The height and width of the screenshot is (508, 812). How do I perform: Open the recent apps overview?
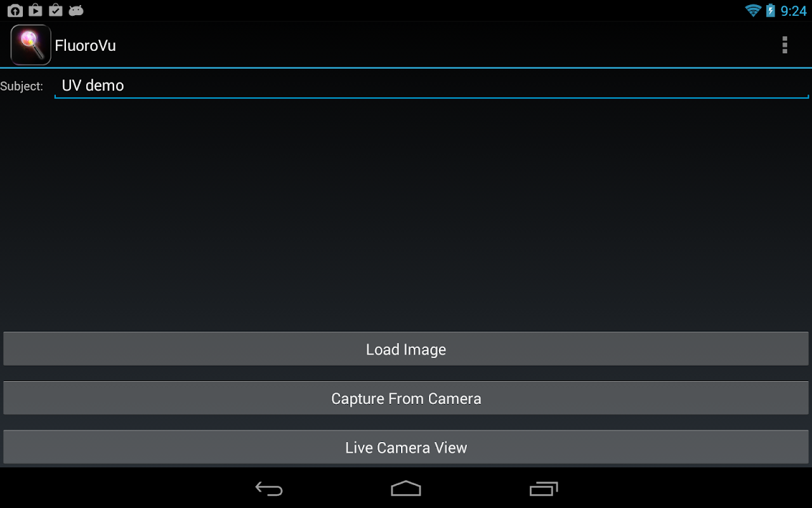click(544, 488)
